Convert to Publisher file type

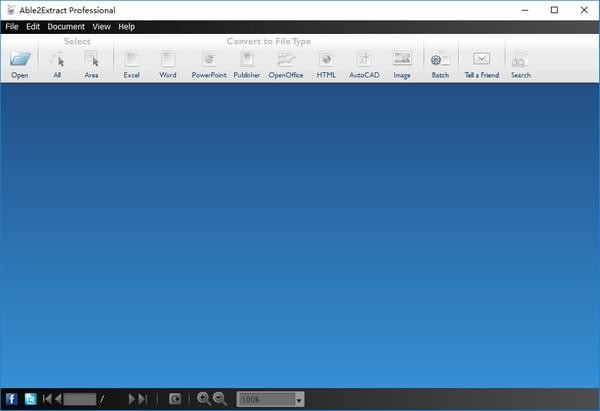point(247,61)
